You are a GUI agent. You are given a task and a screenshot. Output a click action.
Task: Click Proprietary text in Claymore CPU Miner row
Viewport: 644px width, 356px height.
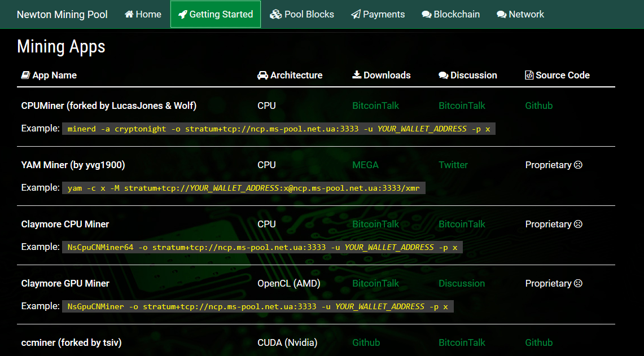coord(548,224)
